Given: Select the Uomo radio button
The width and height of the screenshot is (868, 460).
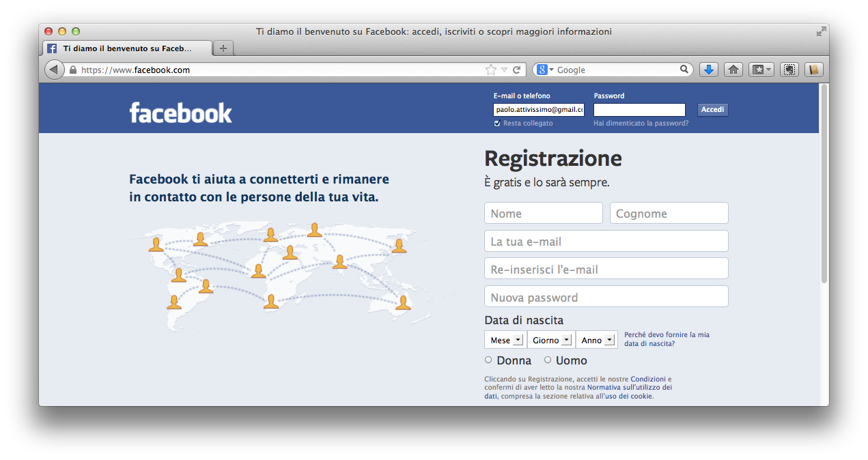Looking at the screenshot, I should [x=548, y=360].
